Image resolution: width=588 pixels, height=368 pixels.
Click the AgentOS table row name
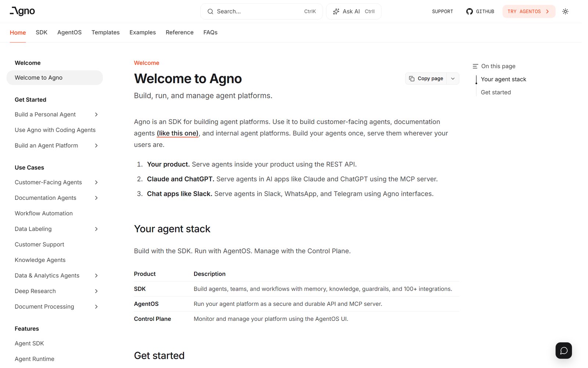(x=146, y=304)
